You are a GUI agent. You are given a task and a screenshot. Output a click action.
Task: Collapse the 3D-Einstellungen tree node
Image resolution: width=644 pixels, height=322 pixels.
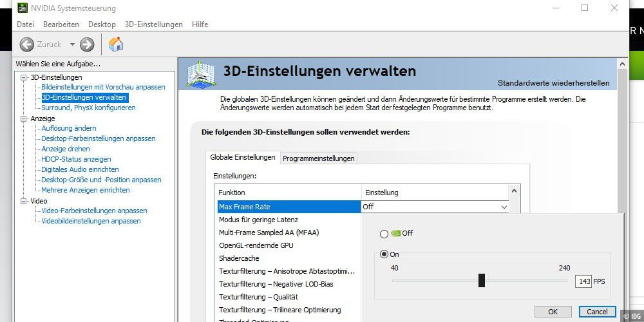23,77
